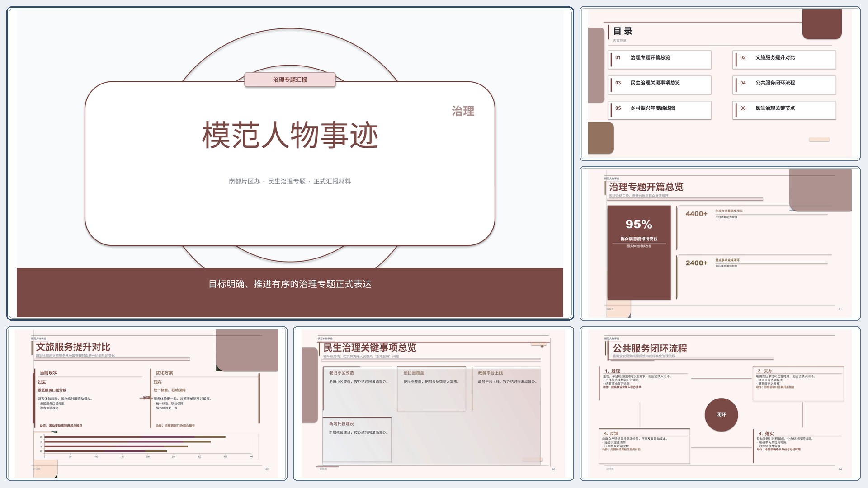Click the 模范人物事迹 main title text

[x=290, y=135]
